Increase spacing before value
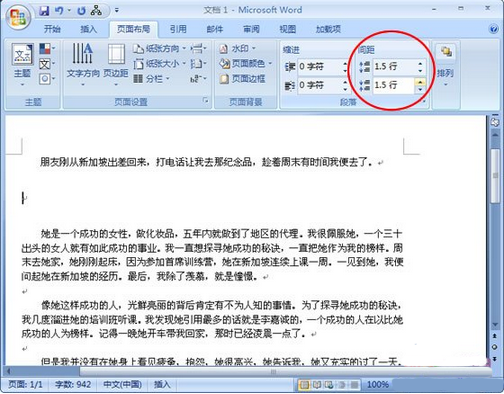The width and height of the screenshot is (504, 394). click(x=420, y=63)
